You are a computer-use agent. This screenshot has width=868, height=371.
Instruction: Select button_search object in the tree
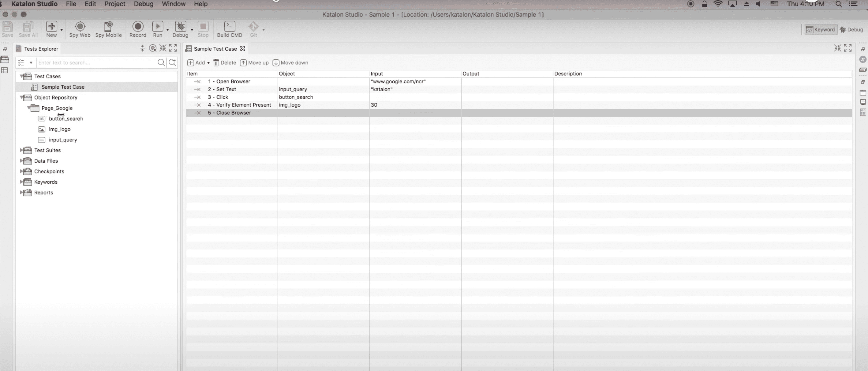(x=66, y=118)
